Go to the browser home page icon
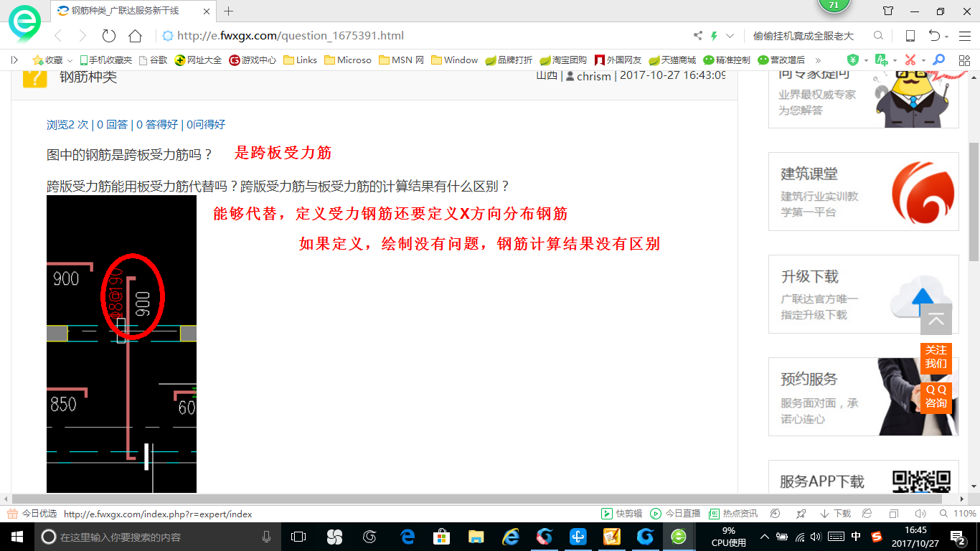The height and width of the screenshot is (551, 980). coord(135,36)
